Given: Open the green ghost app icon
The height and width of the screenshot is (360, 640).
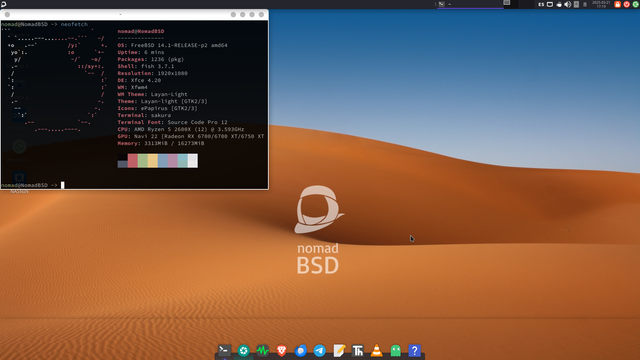Looking at the screenshot, I should 396,350.
